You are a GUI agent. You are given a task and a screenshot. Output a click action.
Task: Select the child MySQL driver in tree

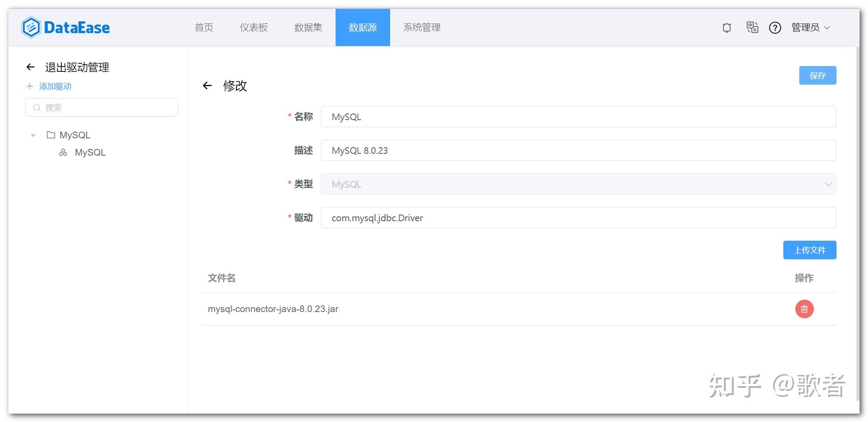pyautogui.click(x=90, y=152)
